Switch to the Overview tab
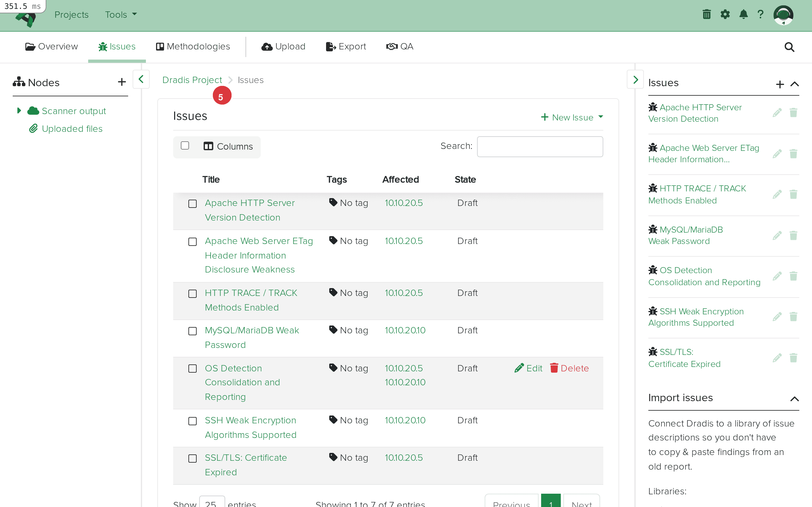 tap(51, 47)
